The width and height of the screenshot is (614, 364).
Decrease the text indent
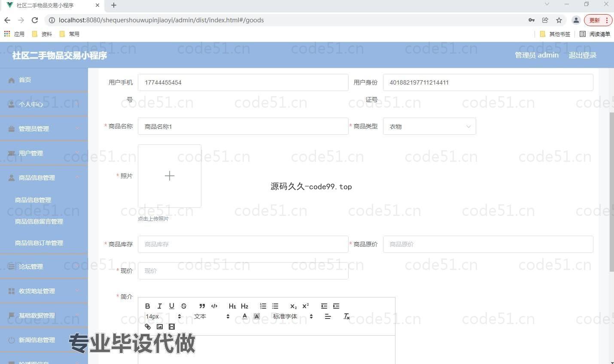click(324, 306)
